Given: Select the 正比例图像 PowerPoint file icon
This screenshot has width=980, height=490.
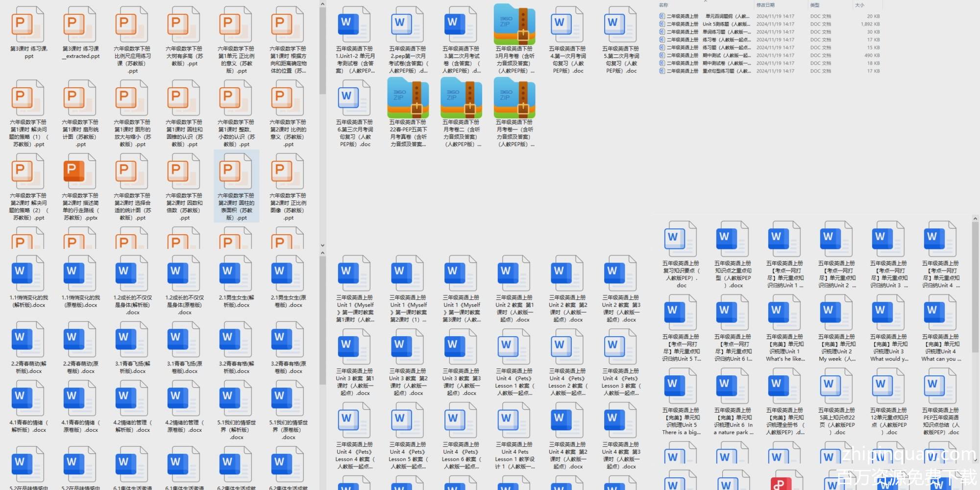Looking at the screenshot, I should [288, 171].
